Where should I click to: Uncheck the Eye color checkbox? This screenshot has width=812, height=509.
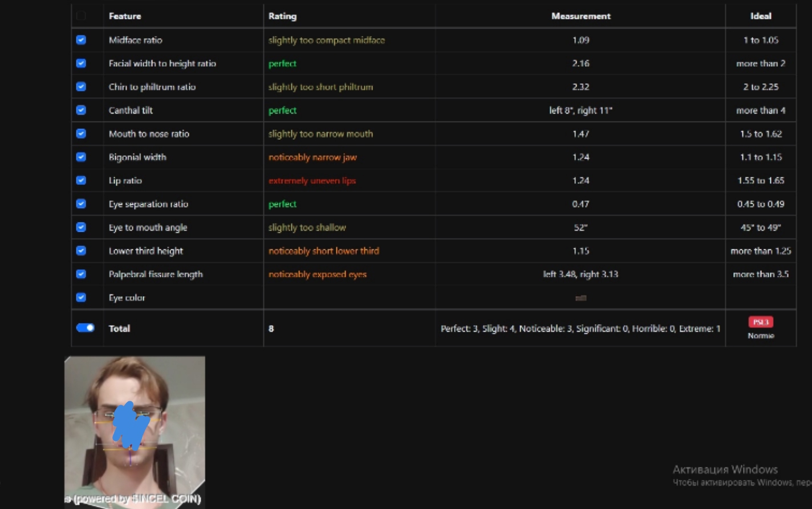click(x=81, y=297)
